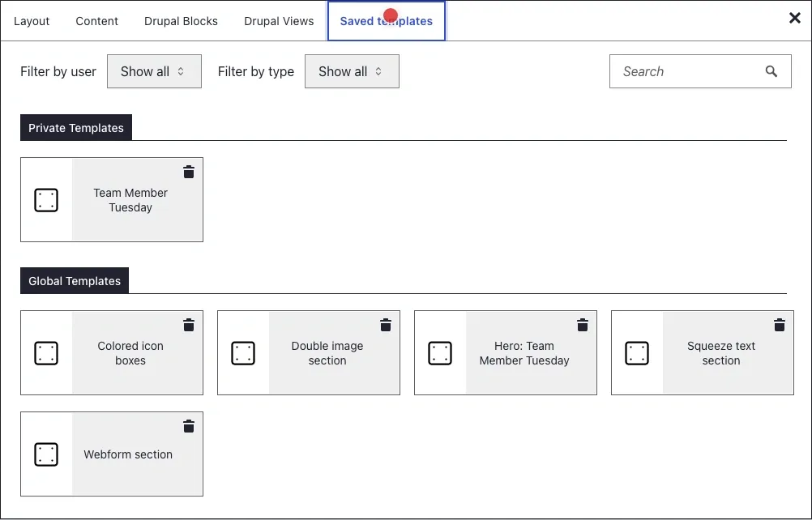Image resolution: width=812 pixels, height=520 pixels.
Task: Switch to the Content tab
Action: [96, 21]
